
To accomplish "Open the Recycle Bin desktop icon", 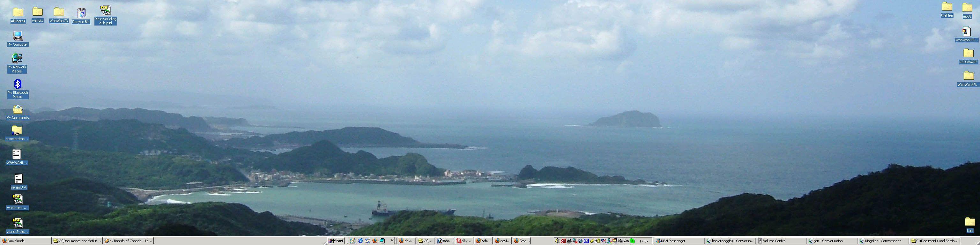I will click(x=81, y=14).
